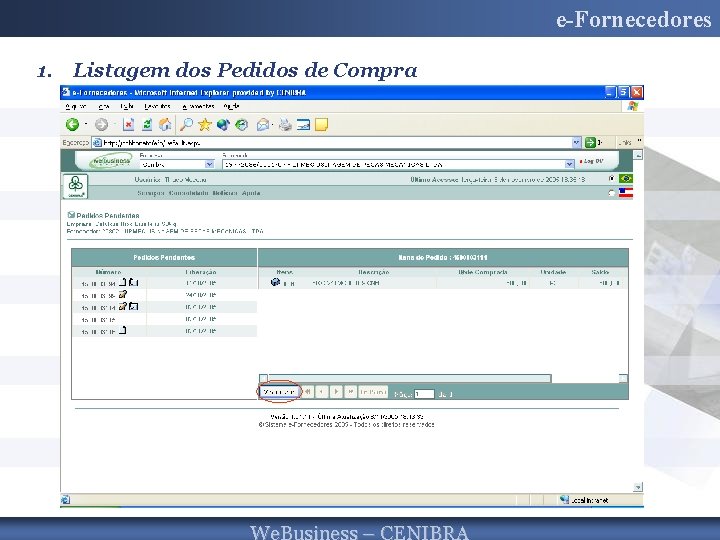Image resolution: width=720 pixels, height=540 pixels.
Task: Click the Windows flag logo in the menu bar
Action: click(633, 107)
